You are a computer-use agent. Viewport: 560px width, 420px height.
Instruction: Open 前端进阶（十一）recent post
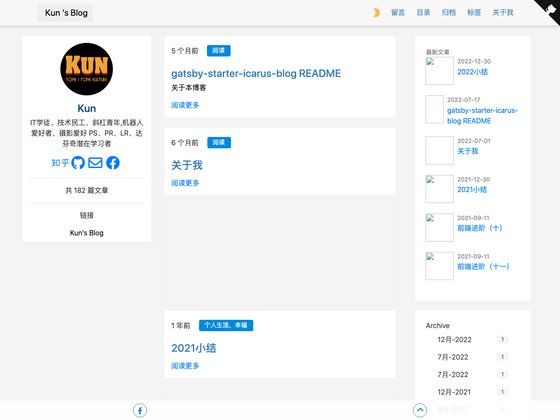(484, 266)
